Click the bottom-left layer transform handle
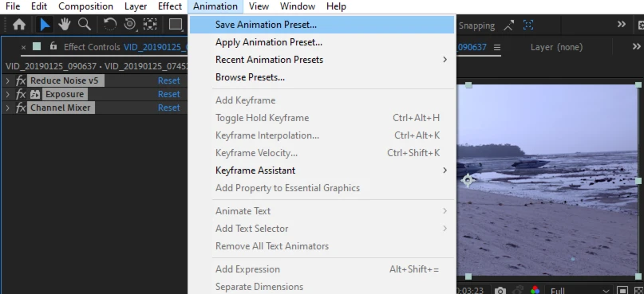Screen dimensions: 644x294 (468, 276)
